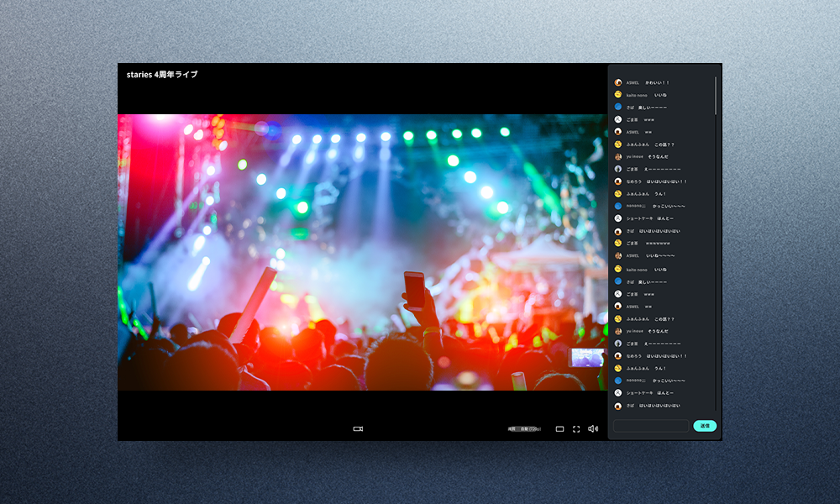
Task: Click the blue avatar by the first nonono comment
Action: (x=618, y=206)
